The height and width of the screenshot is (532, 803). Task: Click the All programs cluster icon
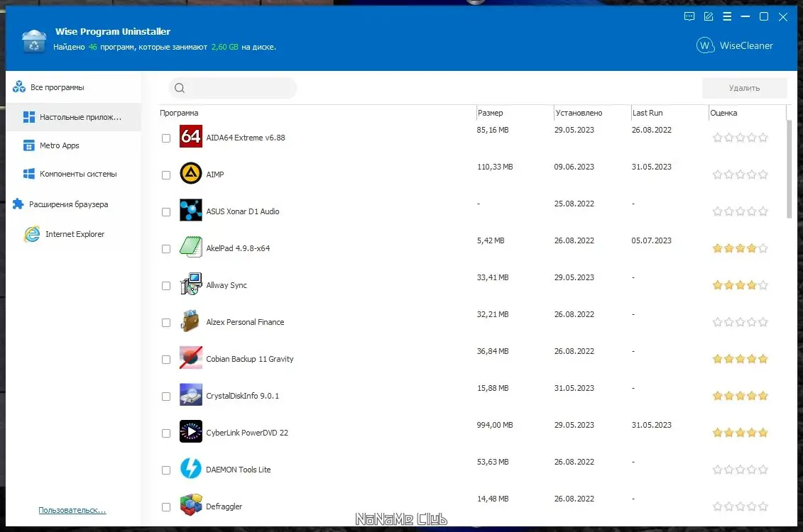point(19,87)
